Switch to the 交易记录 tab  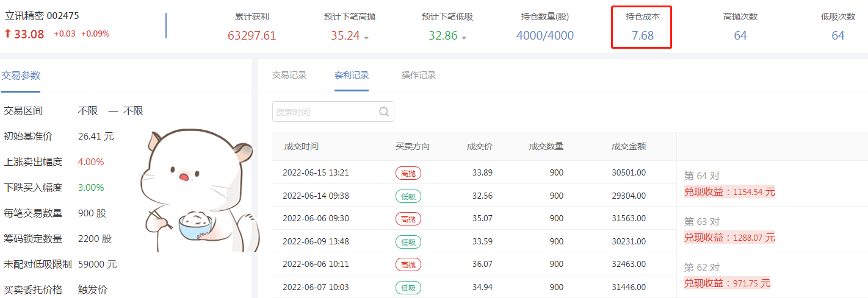click(x=289, y=75)
